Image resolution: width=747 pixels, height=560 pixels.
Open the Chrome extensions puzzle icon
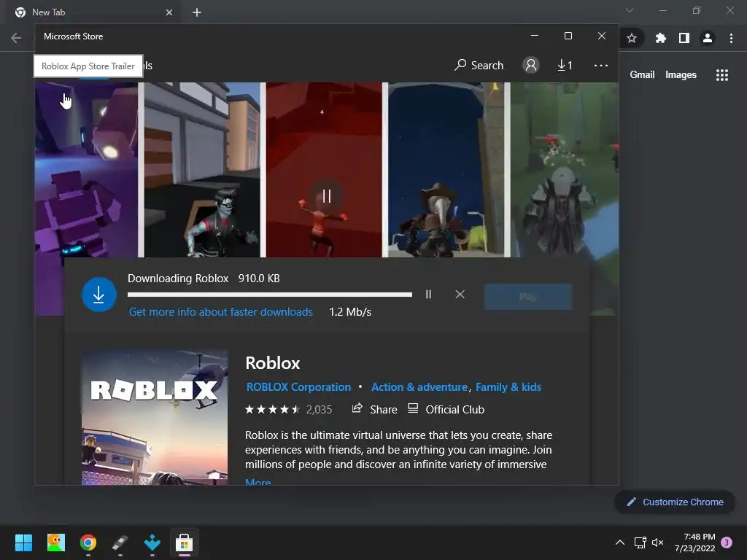point(660,38)
